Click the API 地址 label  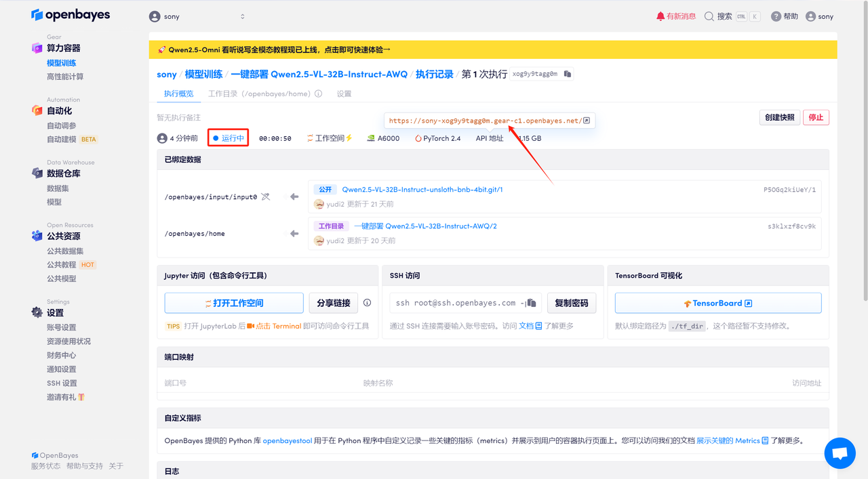pos(490,138)
